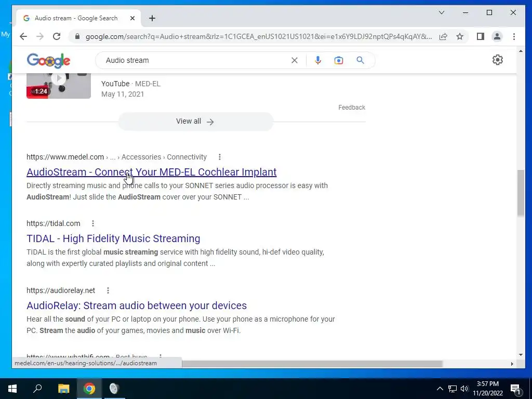Click the vertical scrollbar thumb
This screenshot has height=399, width=532.
point(521,193)
